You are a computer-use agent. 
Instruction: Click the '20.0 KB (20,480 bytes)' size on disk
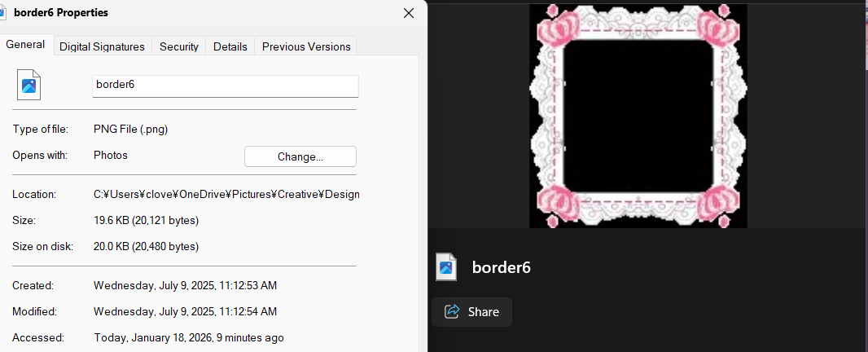point(146,246)
